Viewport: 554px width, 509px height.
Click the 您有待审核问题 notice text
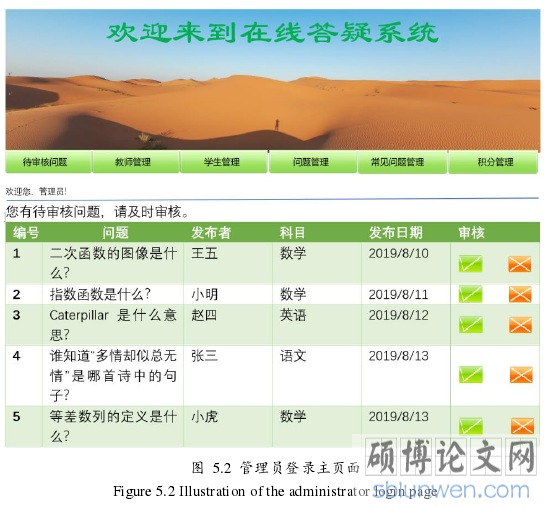[x=98, y=212]
